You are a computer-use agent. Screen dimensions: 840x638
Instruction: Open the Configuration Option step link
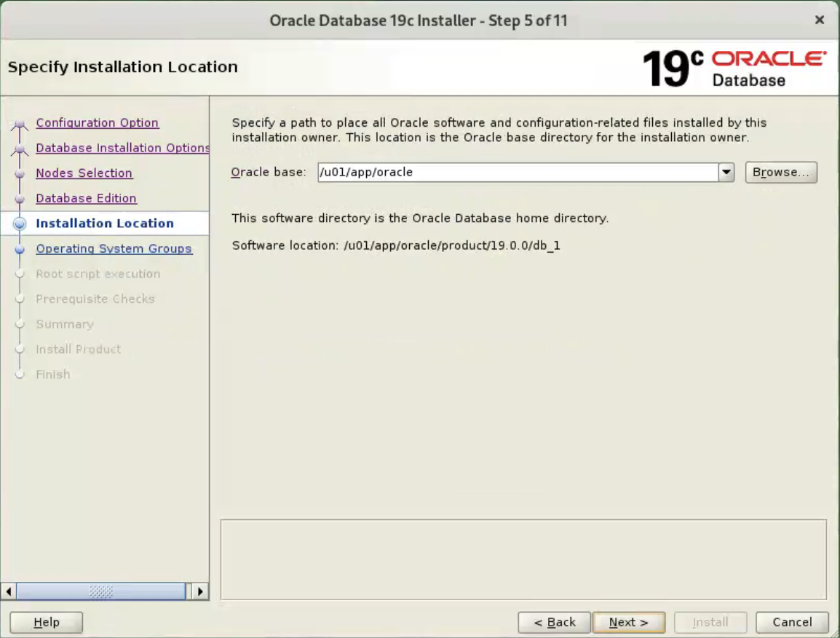[97, 123]
